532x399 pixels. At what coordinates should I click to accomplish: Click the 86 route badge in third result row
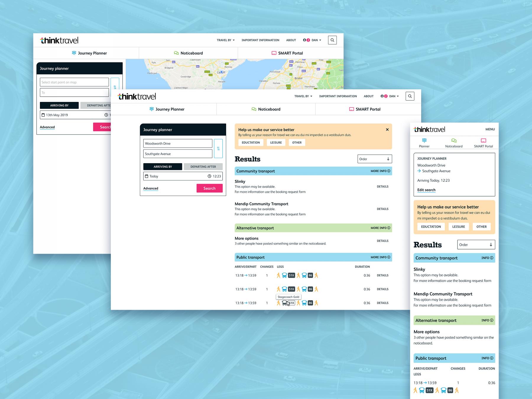tap(310, 303)
